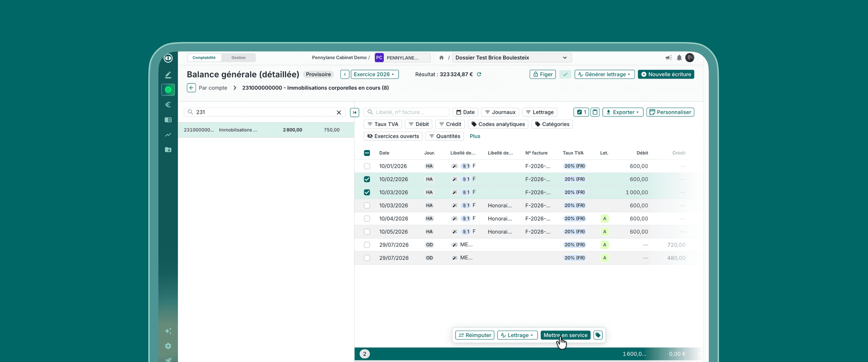
Task: Click the home icon in breadcrumb
Action: [x=441, y=58]
